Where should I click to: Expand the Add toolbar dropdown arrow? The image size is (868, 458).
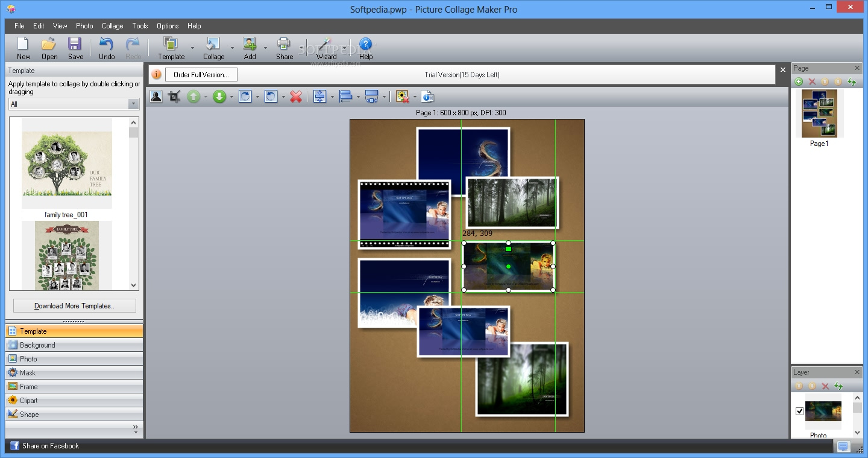tap(265, 48)
